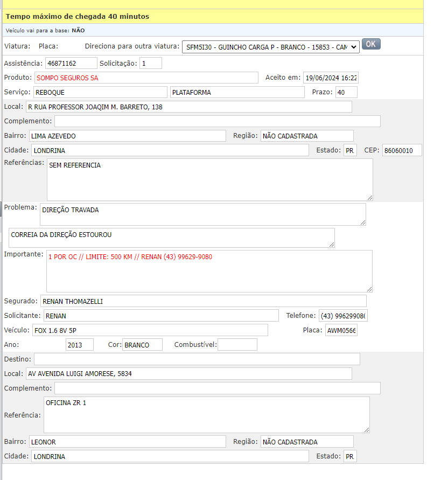Click the 'Viatura:' label
The image size is (448, 480).
(17, 46)
